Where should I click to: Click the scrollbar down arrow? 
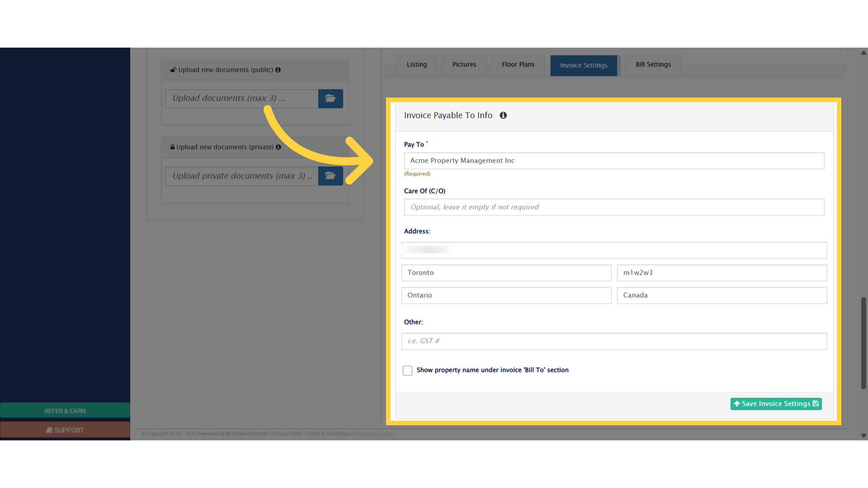[863, 436]
